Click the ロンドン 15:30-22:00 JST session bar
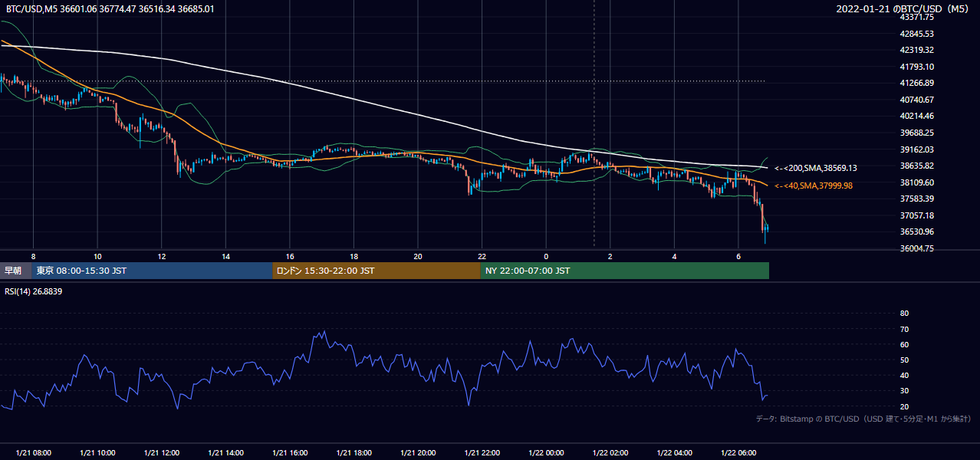980x460 pixels. (x=377, y=271)
